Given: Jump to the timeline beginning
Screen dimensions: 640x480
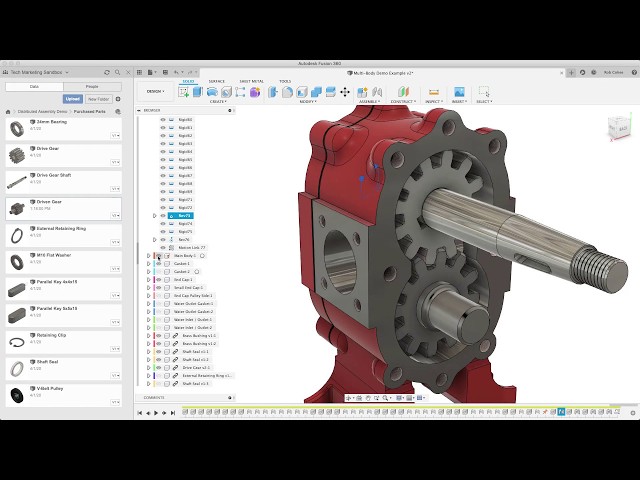Looking at the screenshot, I should click(140, 413).
